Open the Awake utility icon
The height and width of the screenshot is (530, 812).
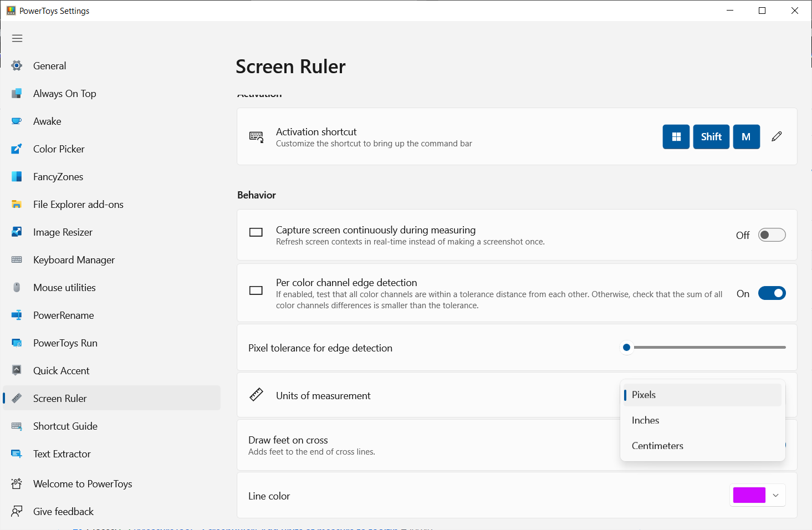(x=17, y=121)
